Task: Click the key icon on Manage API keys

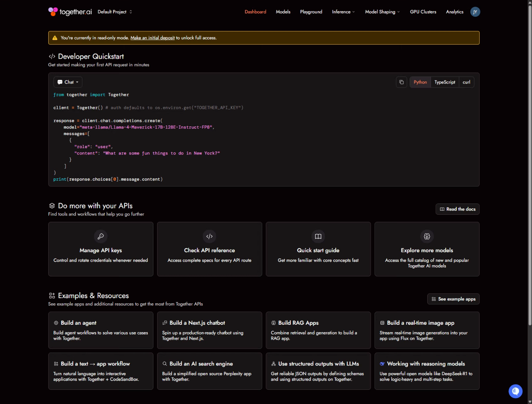Action: coord(101,236)
